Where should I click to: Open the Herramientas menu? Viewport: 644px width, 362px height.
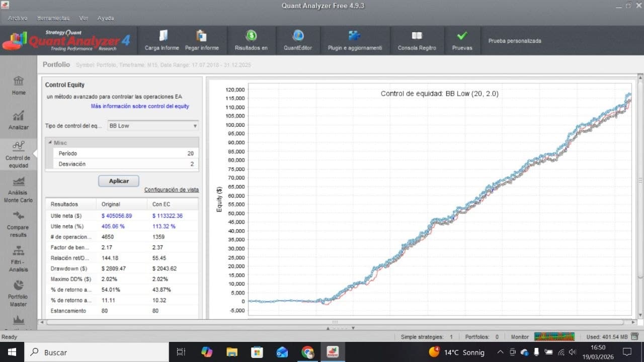(x=53, y=18)
